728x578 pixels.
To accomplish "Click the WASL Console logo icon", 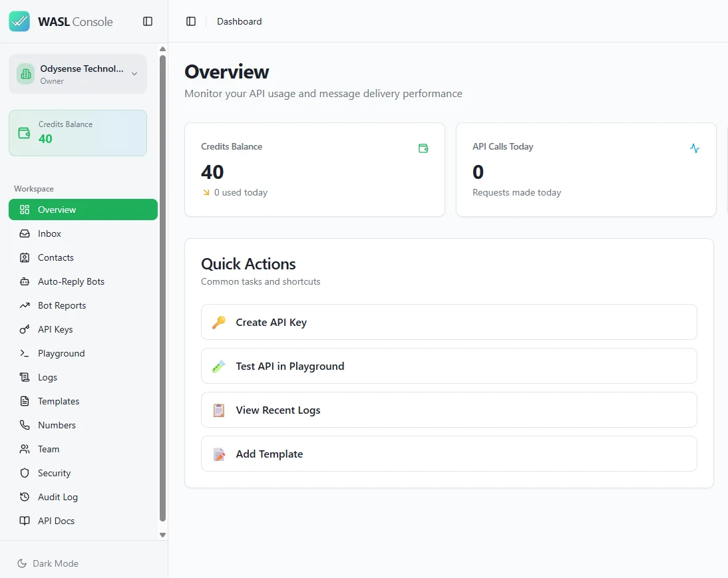I will (19, 21).
